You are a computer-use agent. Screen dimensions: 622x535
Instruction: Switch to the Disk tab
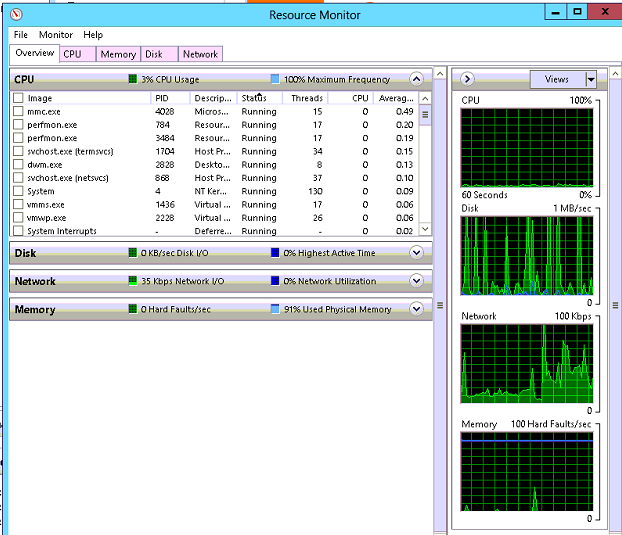(159, 54)
